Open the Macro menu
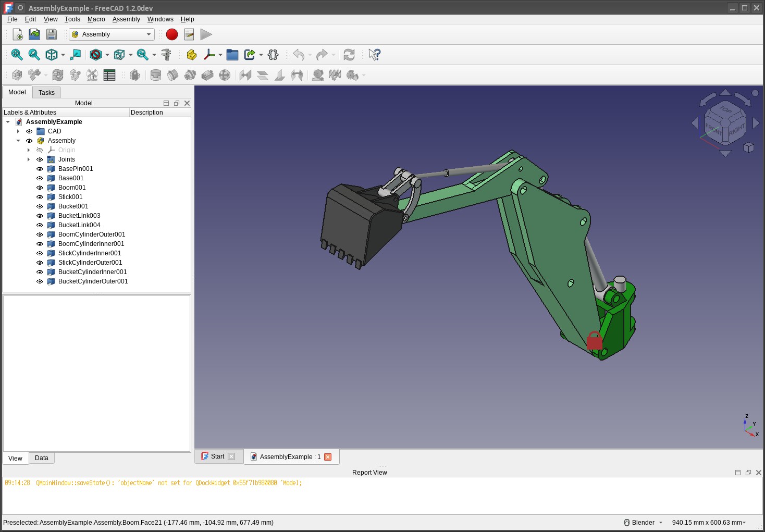This screenshot has height=532, width=765. click(x=96, y=19)
